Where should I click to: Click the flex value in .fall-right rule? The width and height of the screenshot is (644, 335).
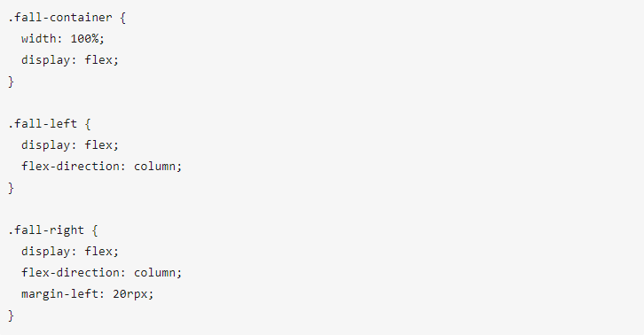click(98, 252)
